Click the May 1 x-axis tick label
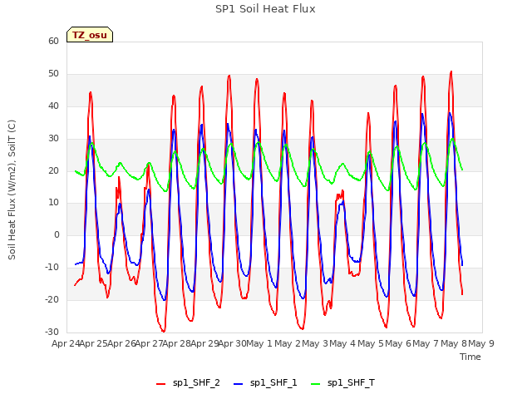Image resolution: width=532 pixels, height=399 pixels. [x=259, y=343]
